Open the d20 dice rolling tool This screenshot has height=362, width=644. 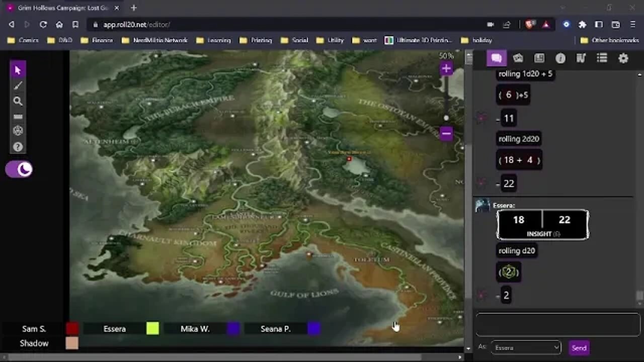tap(18, 131)
